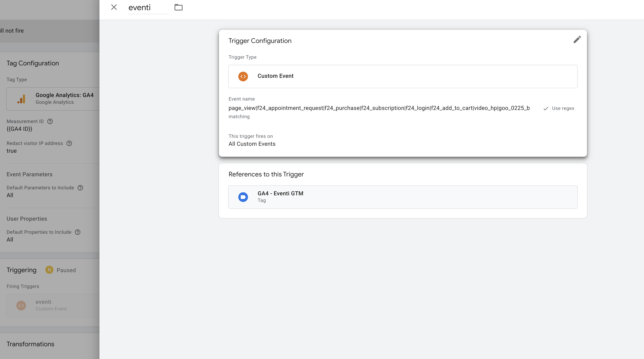Click the Transformations section heading
The height and width of the screenshot is (359, 644).
[30, 344]
